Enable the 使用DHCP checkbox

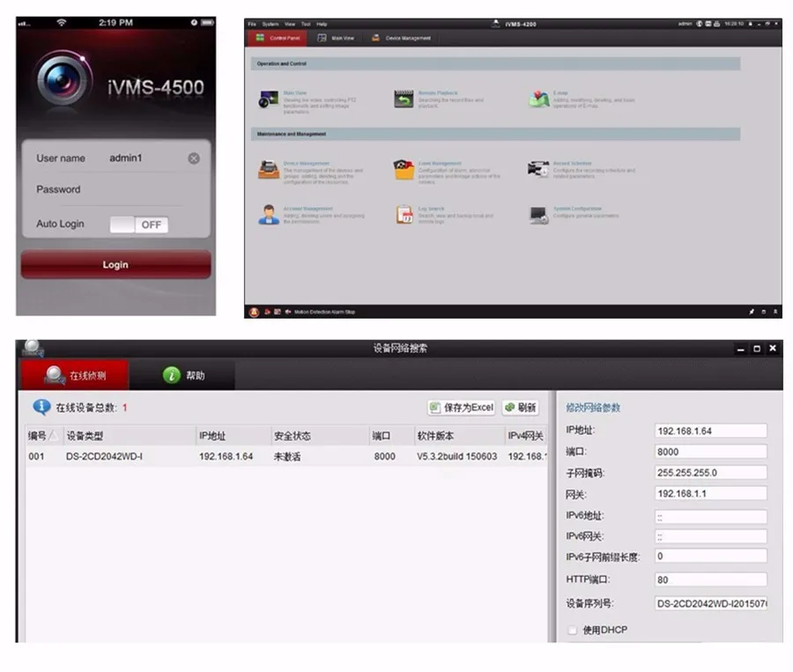(x=572, y=630)
